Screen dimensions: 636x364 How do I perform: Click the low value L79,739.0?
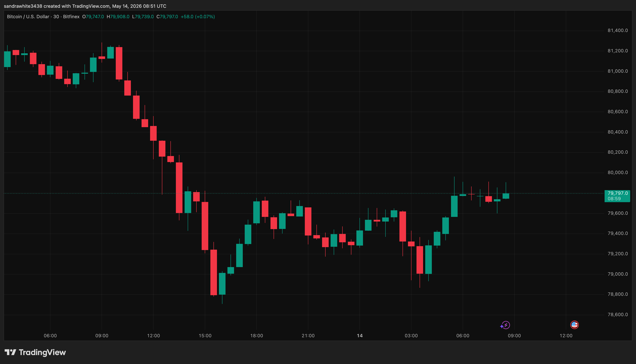tap(143, 17)
